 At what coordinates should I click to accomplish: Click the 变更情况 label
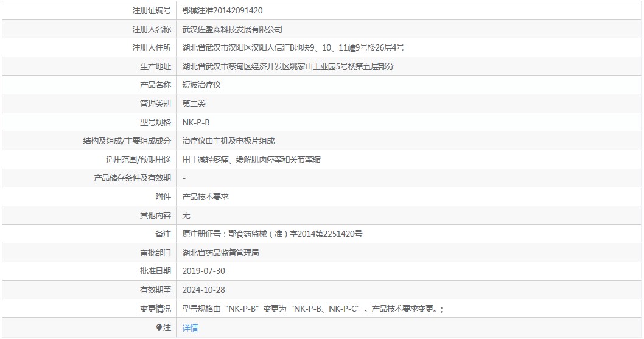click(155, 309)
